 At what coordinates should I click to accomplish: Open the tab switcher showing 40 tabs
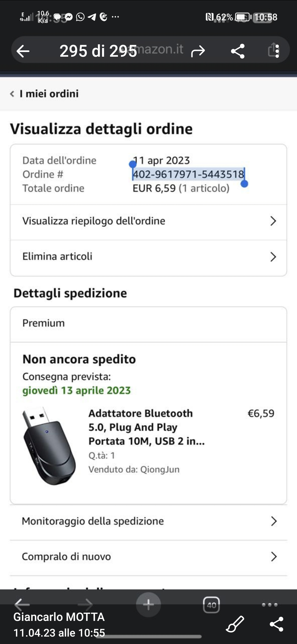(211, 605)
